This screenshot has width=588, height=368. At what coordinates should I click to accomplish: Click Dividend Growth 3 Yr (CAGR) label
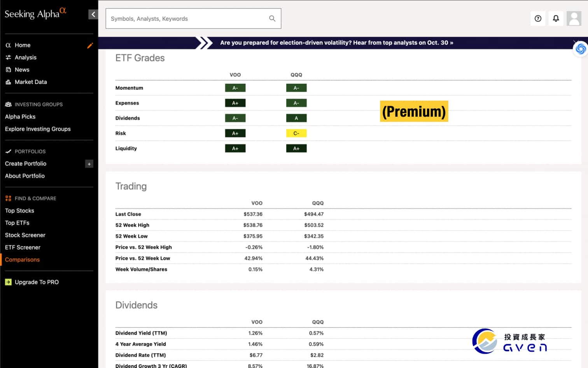[151, 366]
